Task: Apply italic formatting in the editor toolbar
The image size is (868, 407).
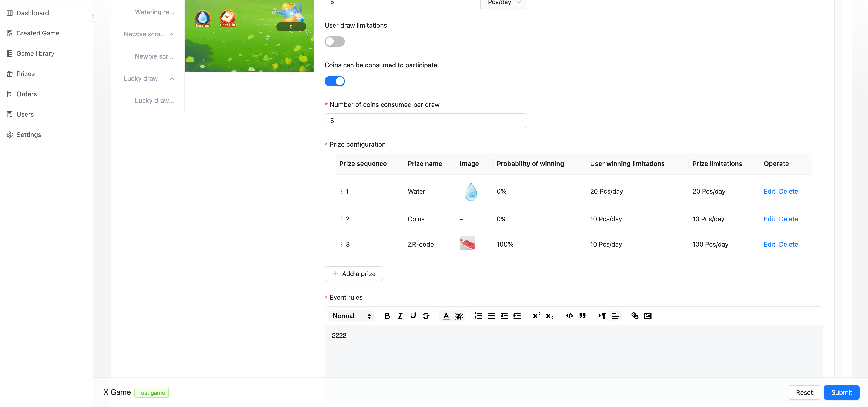Action: click(400, 316)
